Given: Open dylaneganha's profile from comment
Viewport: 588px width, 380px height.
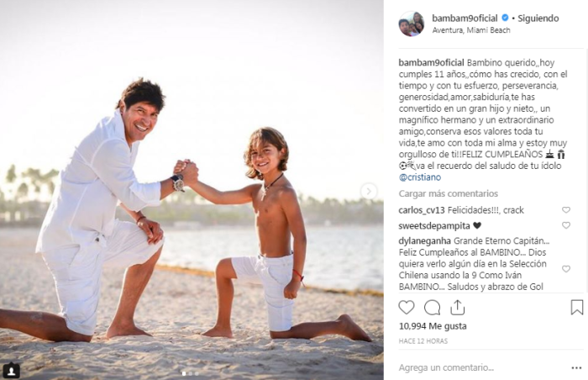Looking at the screenshot, I should click(424, 240).
